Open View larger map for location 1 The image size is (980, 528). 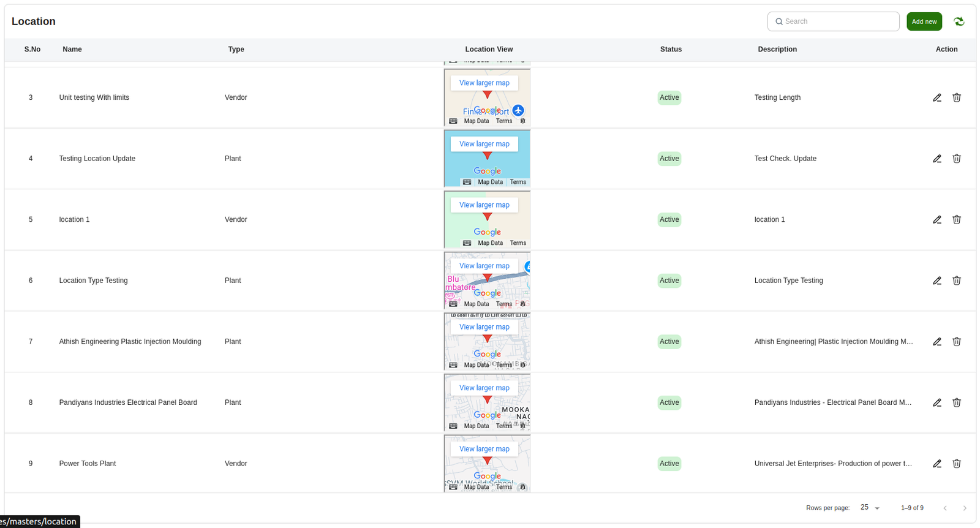click(484, 205)
